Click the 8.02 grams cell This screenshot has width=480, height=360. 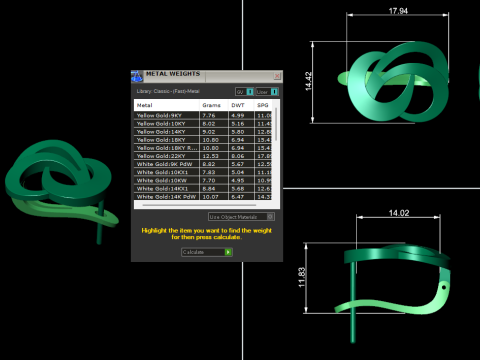tap(214, 124)
